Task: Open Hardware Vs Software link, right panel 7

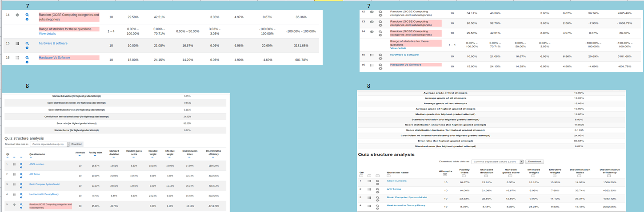Action: [x=405, y=65]
